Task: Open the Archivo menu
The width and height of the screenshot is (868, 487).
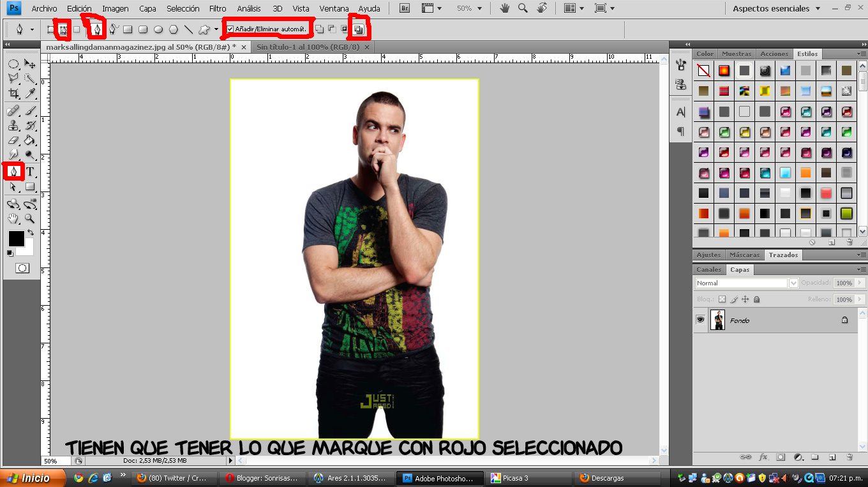Action: (x=44, y=8)
